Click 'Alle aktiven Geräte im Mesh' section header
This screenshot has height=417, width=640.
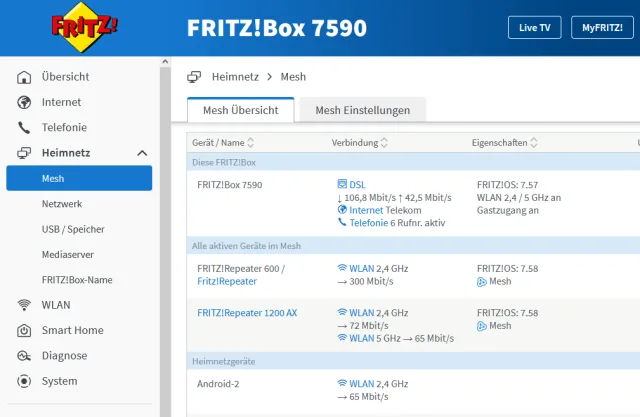246,246
